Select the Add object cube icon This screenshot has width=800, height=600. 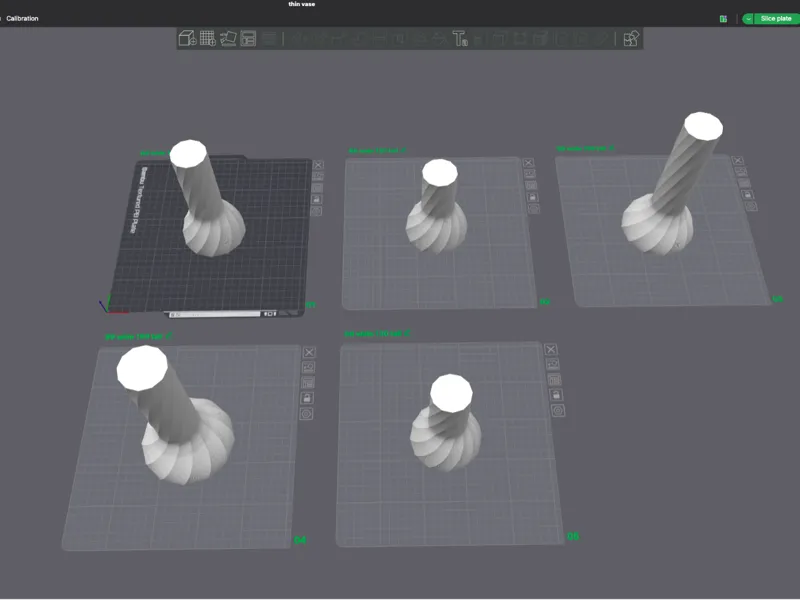coord(187,38)
